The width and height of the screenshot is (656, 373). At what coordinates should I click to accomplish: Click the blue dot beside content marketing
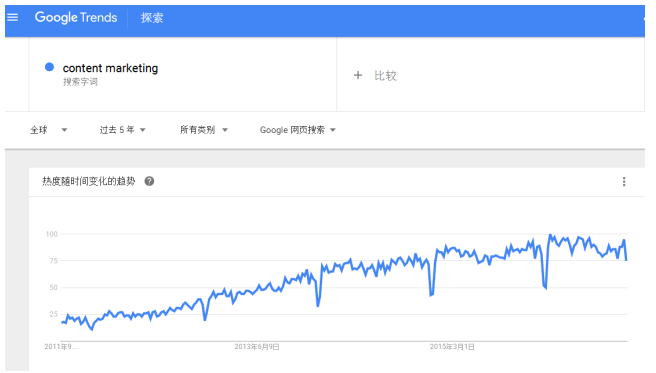pyautogui.click(x=49, y=67)
